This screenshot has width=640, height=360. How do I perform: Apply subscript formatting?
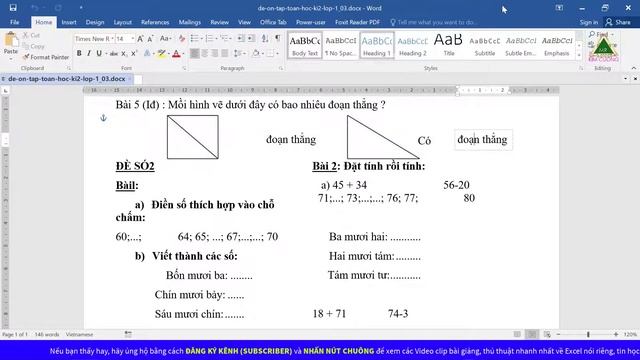(124, 53)
